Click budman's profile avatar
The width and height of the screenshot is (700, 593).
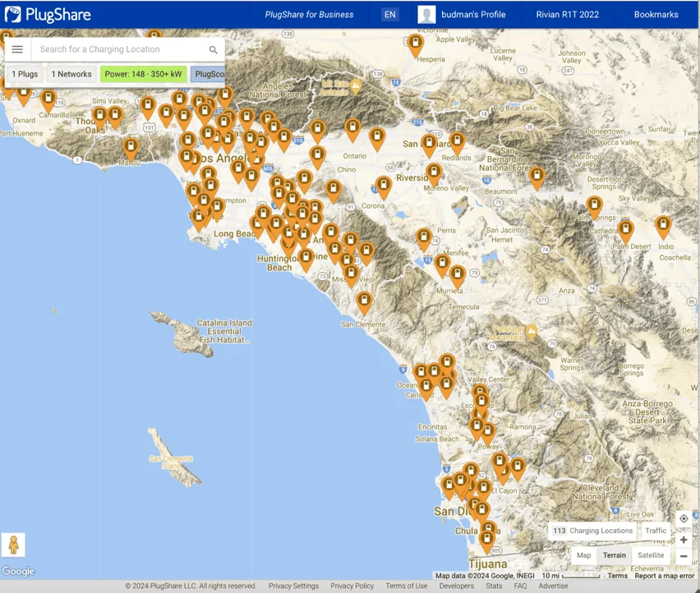coord(426,14)
